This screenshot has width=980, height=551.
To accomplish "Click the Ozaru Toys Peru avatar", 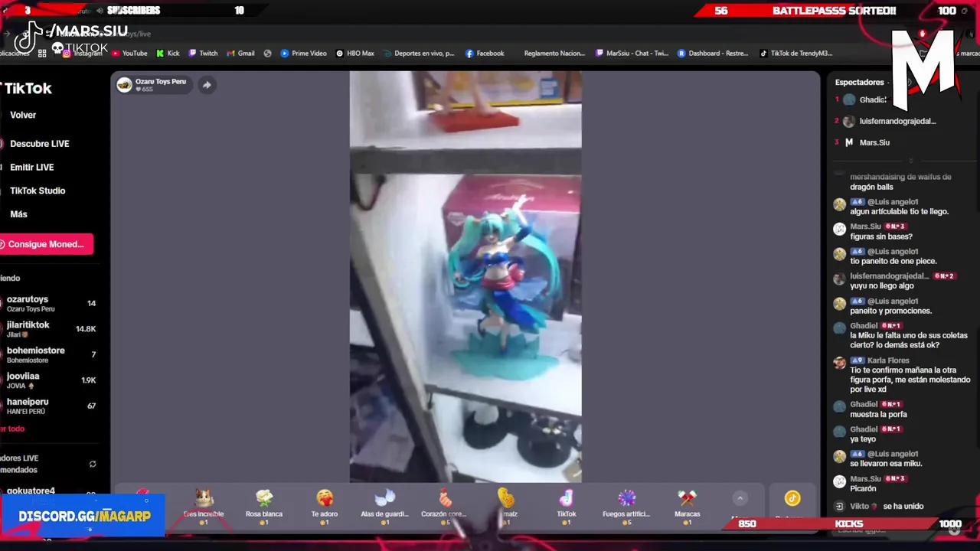I will [124, 84].
